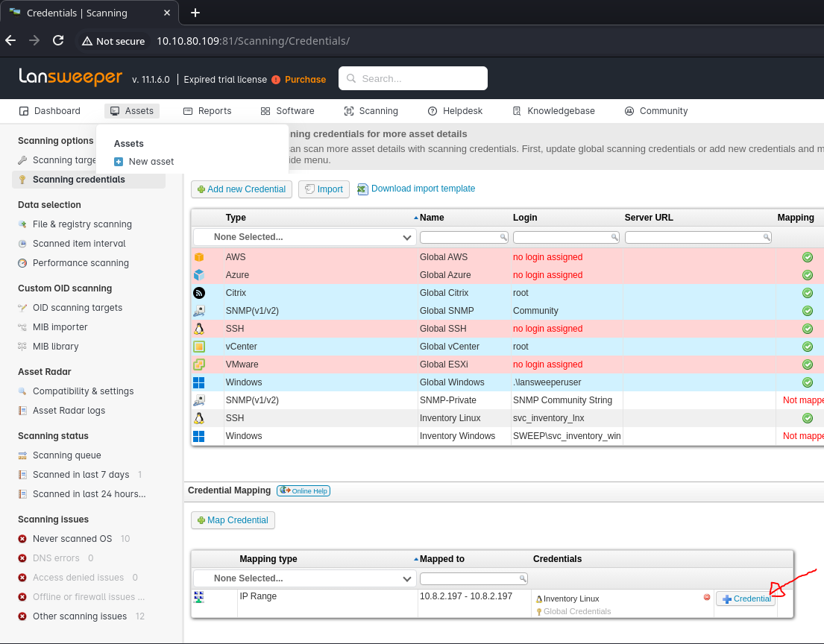Click the Azure credential row icon
Image resolution: width=824 pixels, height=644 pixels.
[199, 275]
